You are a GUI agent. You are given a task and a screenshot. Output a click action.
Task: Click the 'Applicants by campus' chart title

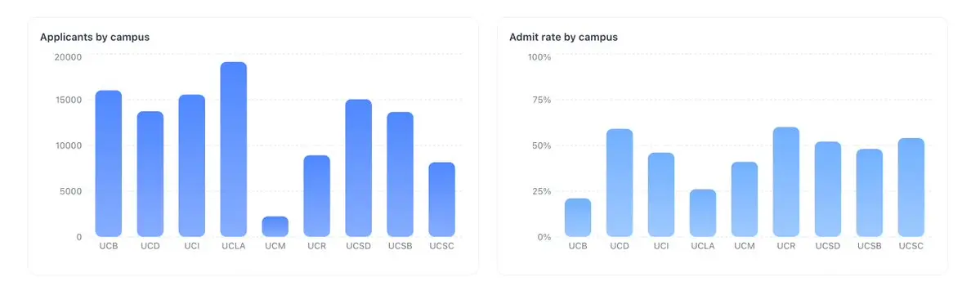[x=95, y=37]
